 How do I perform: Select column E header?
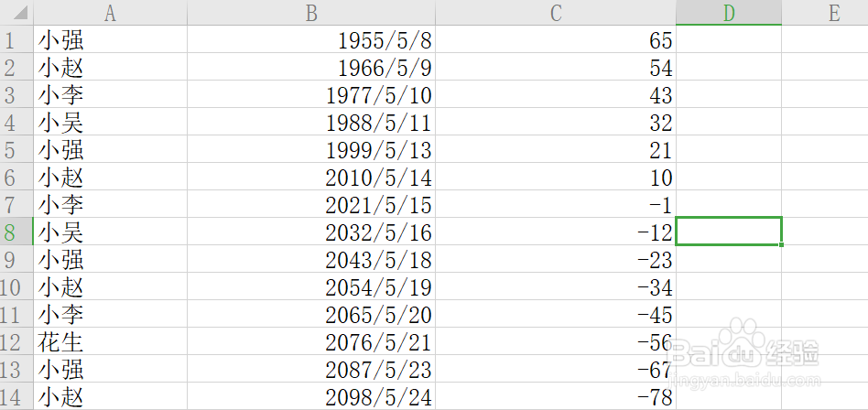[825, 12]
